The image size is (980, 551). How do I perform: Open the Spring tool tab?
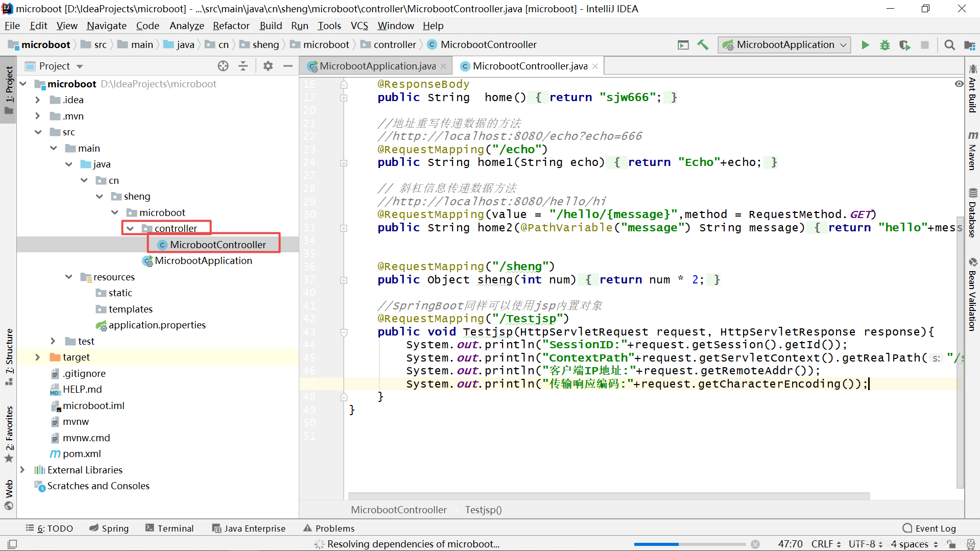pos(109,529)
